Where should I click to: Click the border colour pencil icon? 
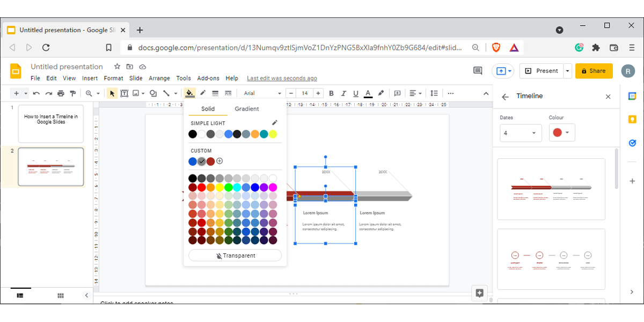(203, 93)
